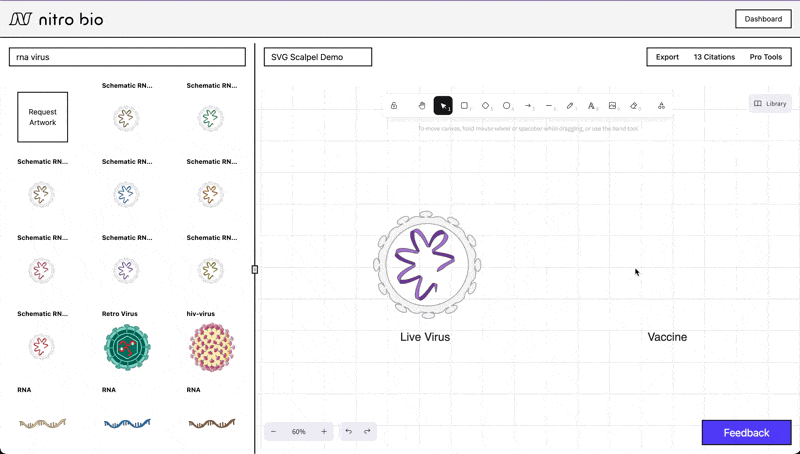Select the Text tool
Screen dimensions: 800x454
coord(591,105)
